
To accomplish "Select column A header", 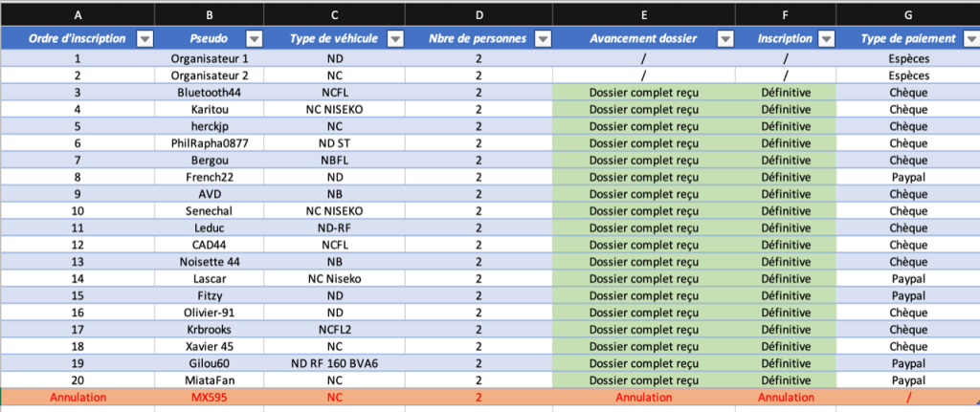I will (x=78, y=14).
